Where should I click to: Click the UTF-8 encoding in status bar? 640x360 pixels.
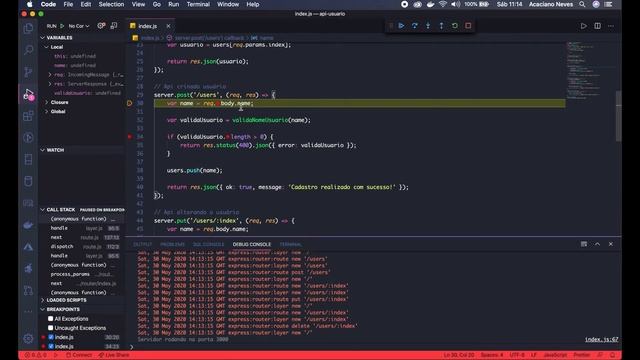[517, 355]
